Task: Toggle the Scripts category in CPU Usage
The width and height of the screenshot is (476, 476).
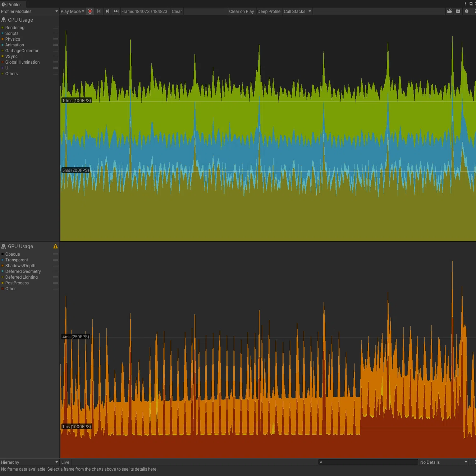Action: tap(12, 33)
